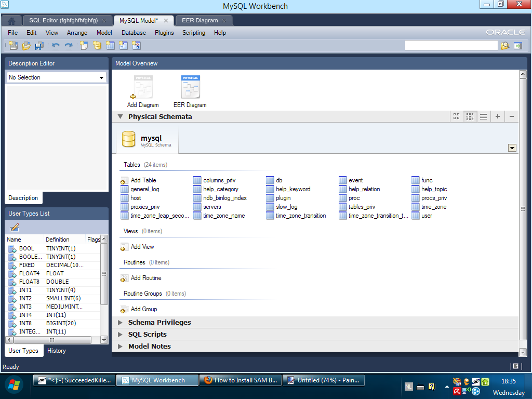Select the ndb_binlog_index table
The height and width of the screenshot is (399, 532).
[220, 198]
